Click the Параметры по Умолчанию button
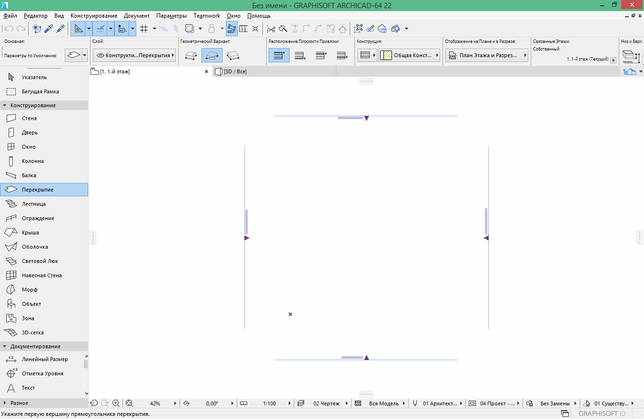644x419 pixels. click(30, 55)
